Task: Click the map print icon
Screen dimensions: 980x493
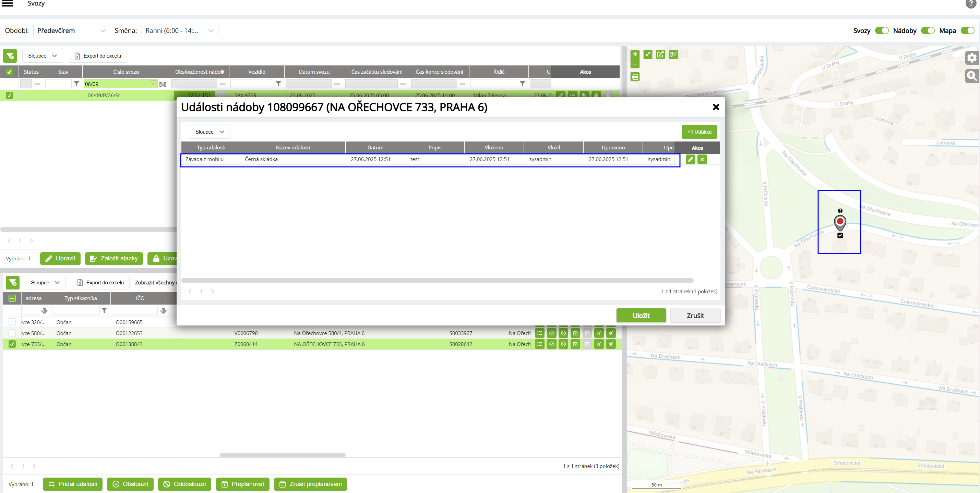Action: 635,77
